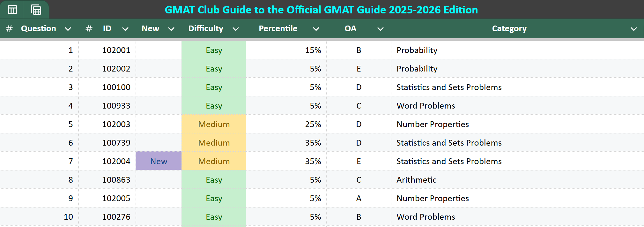
Task: Click the hash icon beside Question header
Action: [9, 29]
